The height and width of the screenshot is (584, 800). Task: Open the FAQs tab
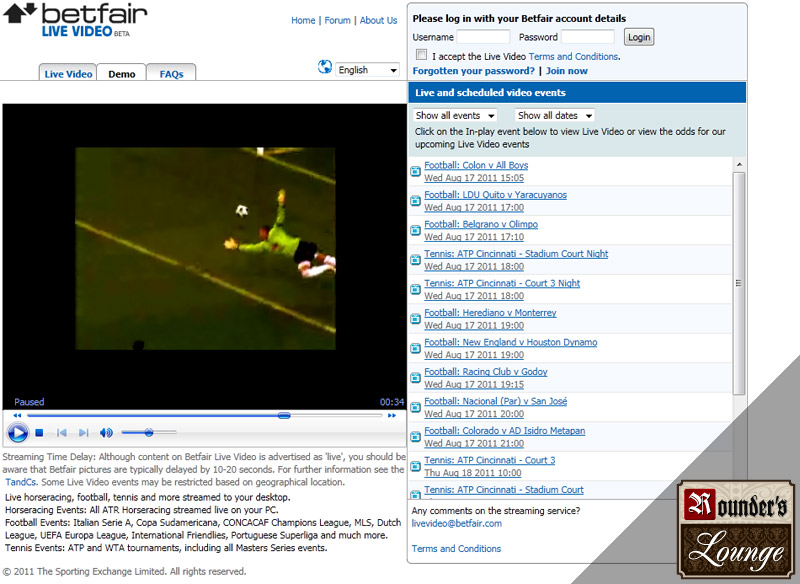(x=171, y=73)
